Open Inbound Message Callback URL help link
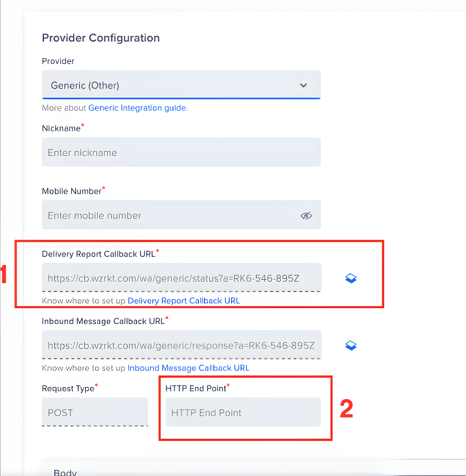The height and width of the screenshot is (476, 466). [x=188, y=368]
